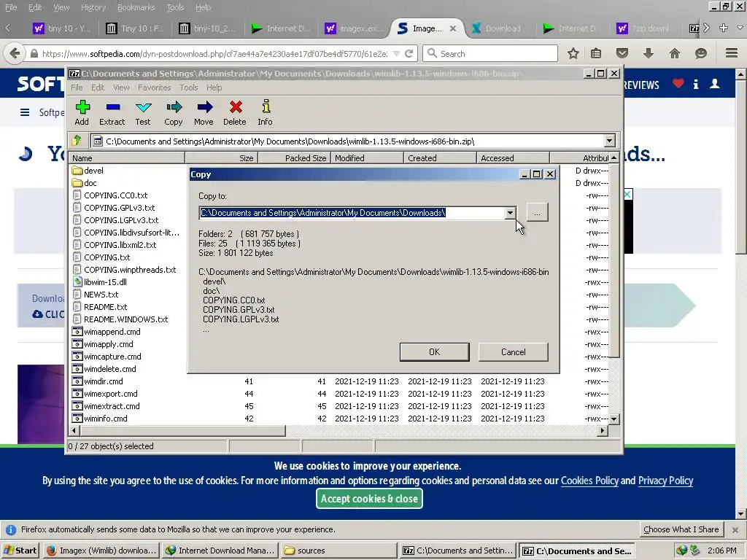
Task: Click the Move toolbar icon
Action: pyautogui.click(x=204, y=113)
